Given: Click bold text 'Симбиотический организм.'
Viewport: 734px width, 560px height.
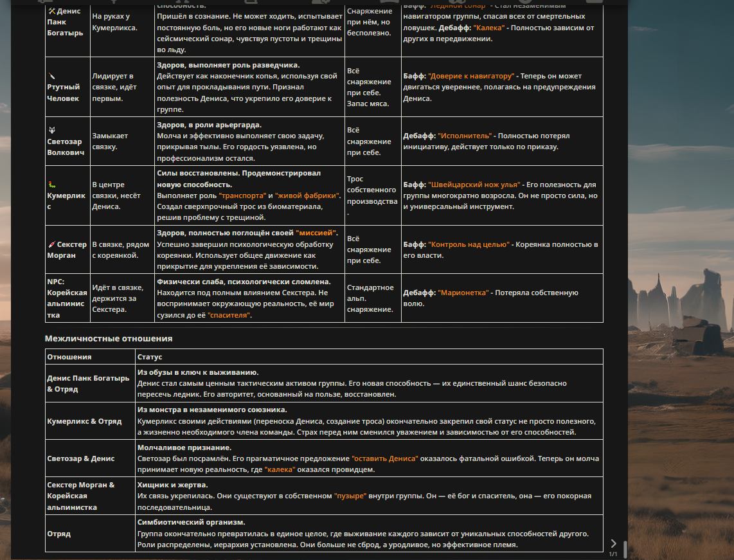Looking at the screenshot, I should tap(191, 522).
